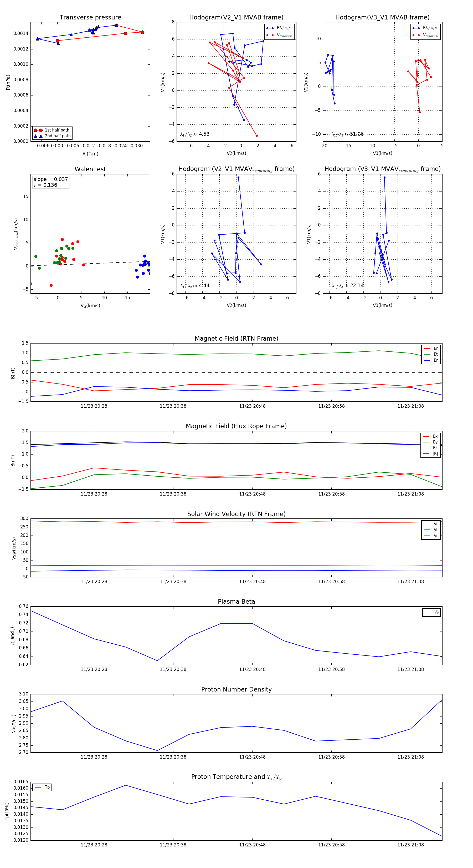The image size is (473, 868).
Task: Click the 'Pt(nPa)' y-axis label
Action: (x=8, y=82)
